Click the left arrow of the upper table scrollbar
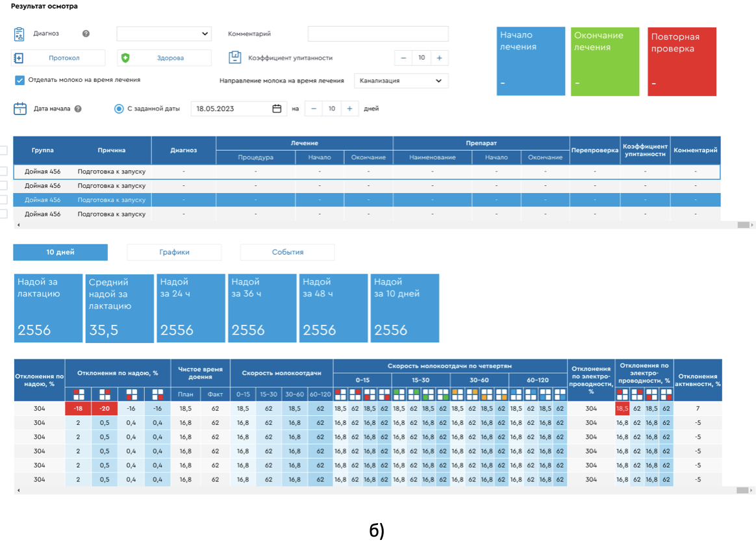Screen dimensions: 756x551 [18, 225]
